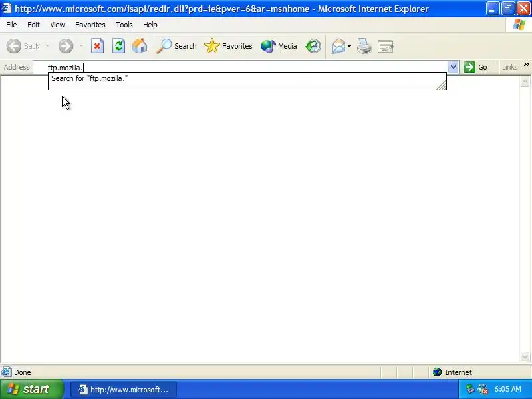Open the Search pane from the toolbar
The width and height of the screenshot is (532, 399).
(x=176, y=46)
